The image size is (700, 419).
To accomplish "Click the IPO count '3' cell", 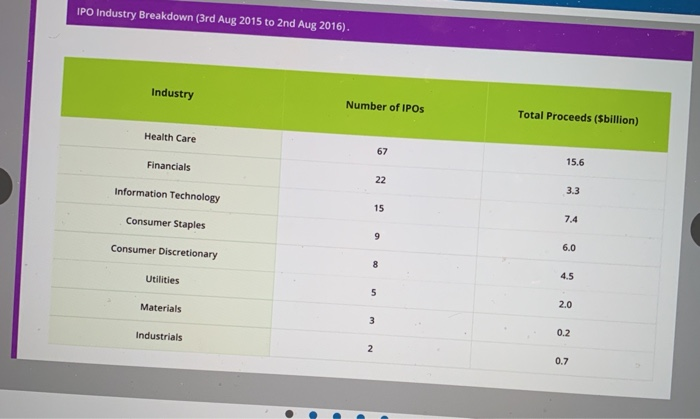I will point(372,320).
